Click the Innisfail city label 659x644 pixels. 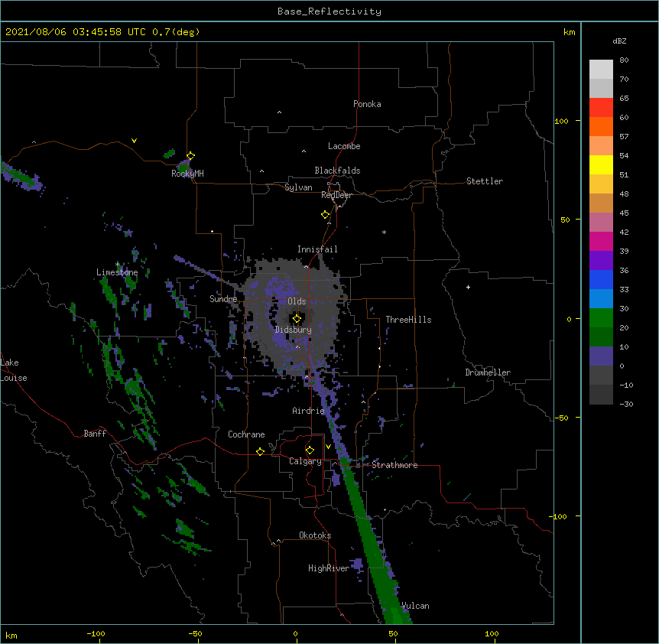[317, 249]
